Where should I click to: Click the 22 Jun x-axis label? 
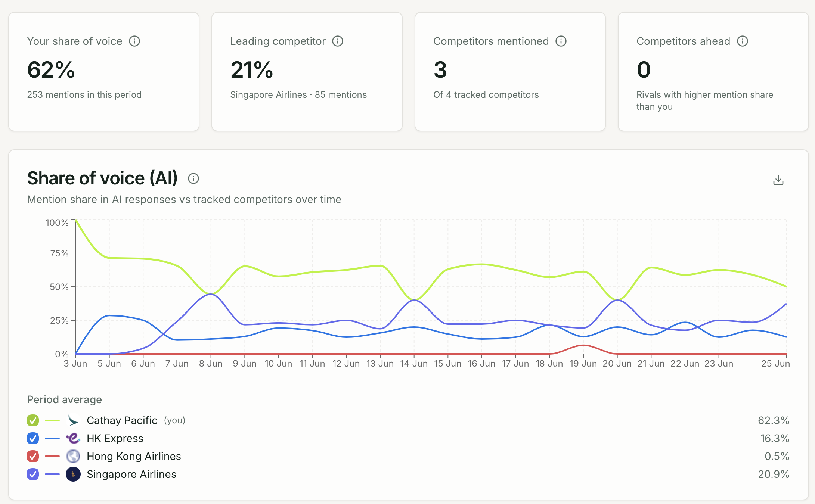685,364
